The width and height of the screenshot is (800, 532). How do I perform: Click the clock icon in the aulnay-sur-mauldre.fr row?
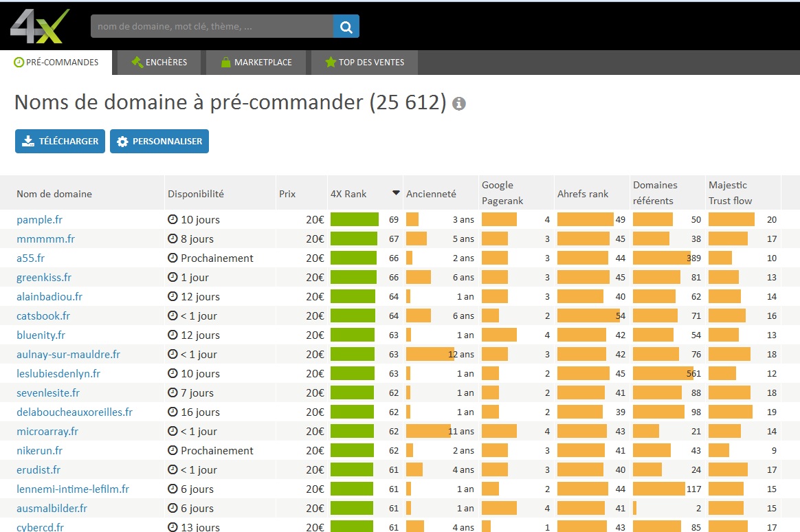(173, 354)
